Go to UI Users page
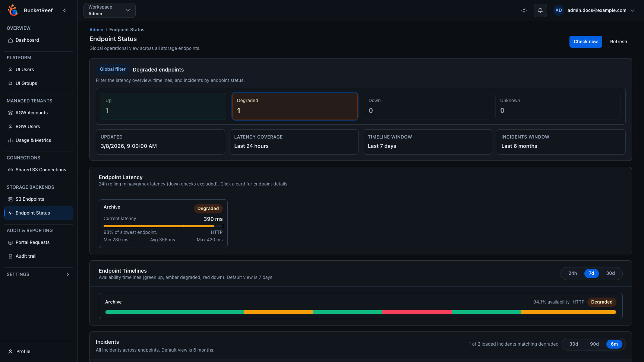This screenshot has width=644, height=362. pyautogui.click(x=38, y=70)
